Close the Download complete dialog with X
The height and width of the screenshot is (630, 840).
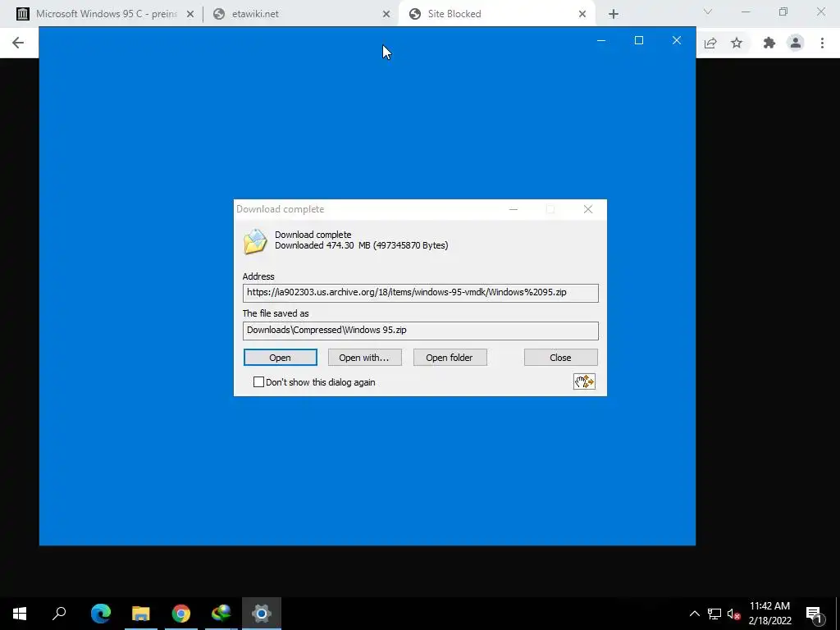(588, 209)
